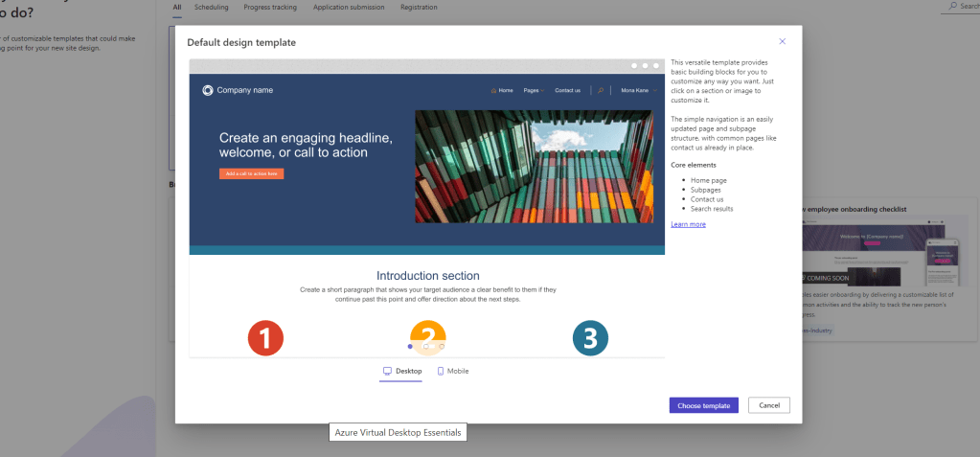Open the Learn more link
This screenshot has width=980, height=457.
click(688, 224)
